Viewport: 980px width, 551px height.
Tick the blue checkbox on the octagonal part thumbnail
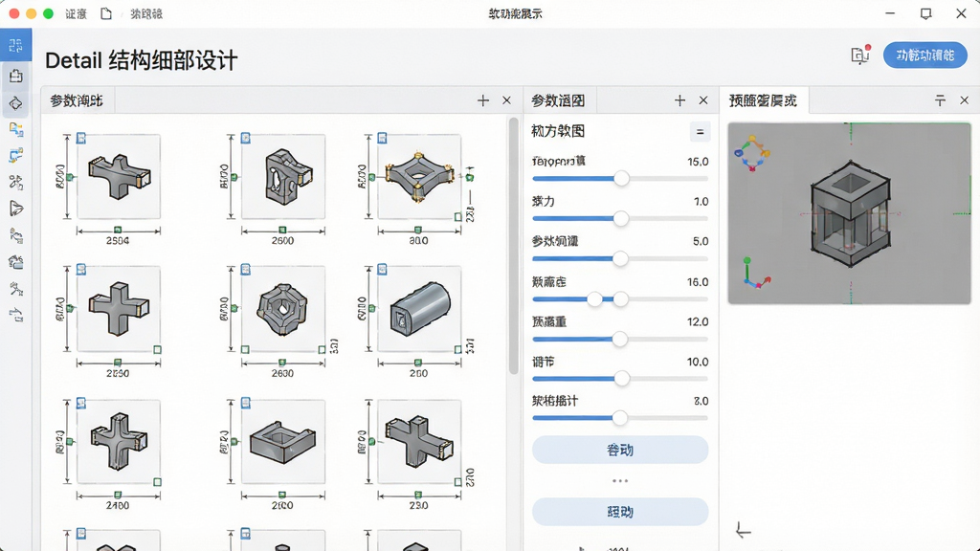[246, 270]
